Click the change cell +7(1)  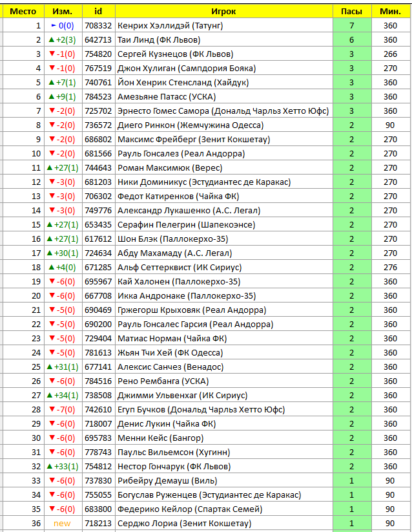point(63,83)
